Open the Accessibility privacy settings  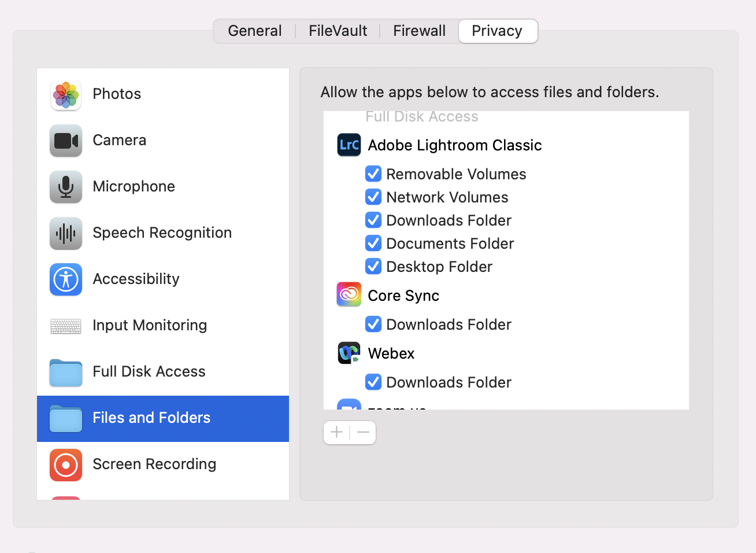point(65,279)
